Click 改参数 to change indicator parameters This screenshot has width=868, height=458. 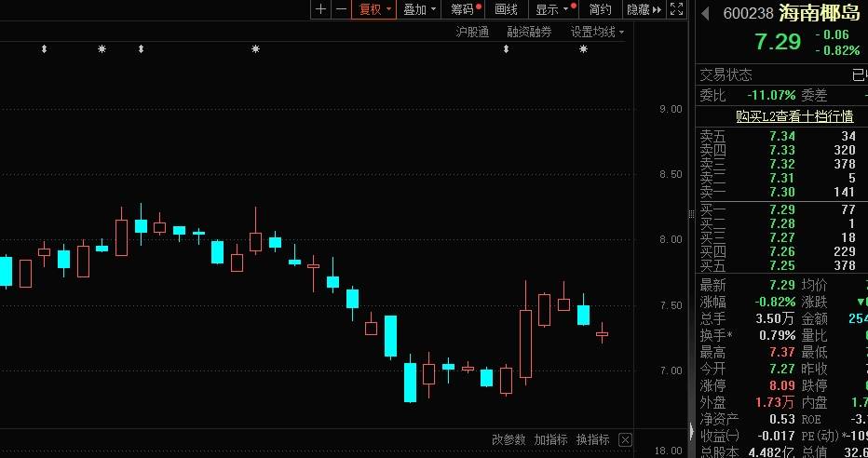(x=509, y=439)
